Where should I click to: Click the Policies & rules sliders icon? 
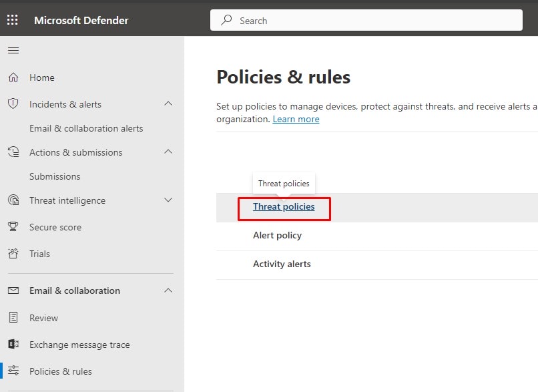tap(13, 371)
